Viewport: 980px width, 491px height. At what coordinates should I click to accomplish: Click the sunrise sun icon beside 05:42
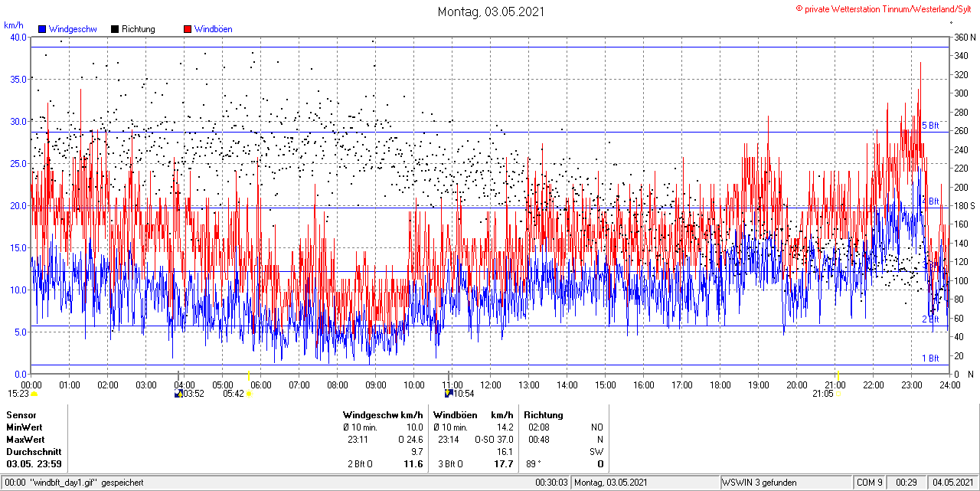[249, 394]
